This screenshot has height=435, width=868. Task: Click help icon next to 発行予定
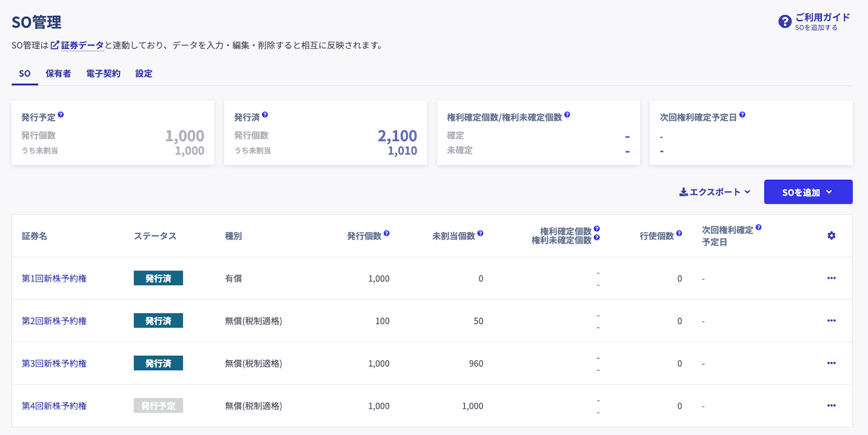(61, 115)
